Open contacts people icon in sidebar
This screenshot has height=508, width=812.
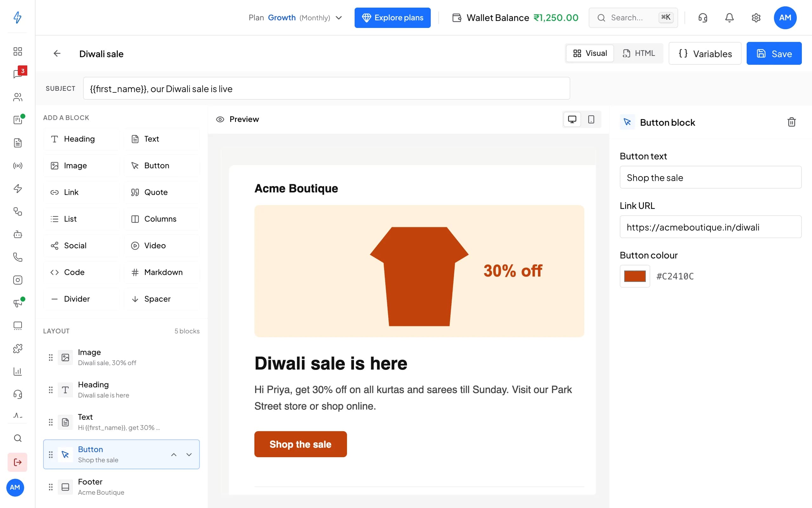pos(18,97)
